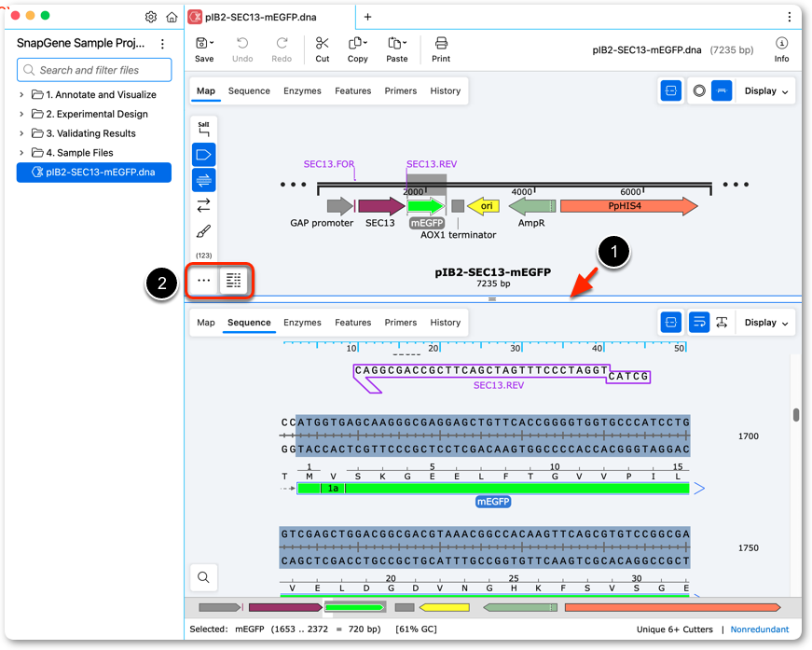Switch upper pane to Enzymes tab
Viewport: 812px width, 650px height.
[302, 91]
